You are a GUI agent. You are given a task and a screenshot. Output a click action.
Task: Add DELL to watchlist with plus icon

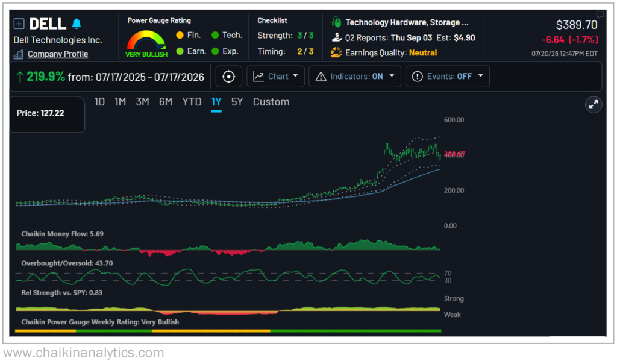click(19, 24)
